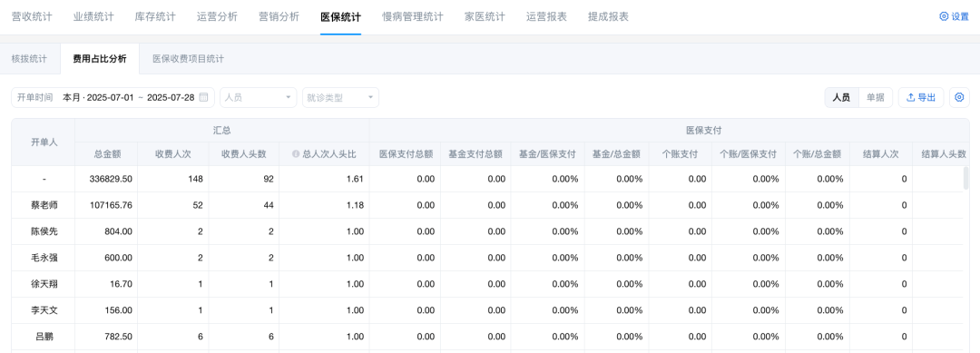Viewport: 980px width, 353px height.
Task: Select the 李天文 row name
Action: (44, 309)
